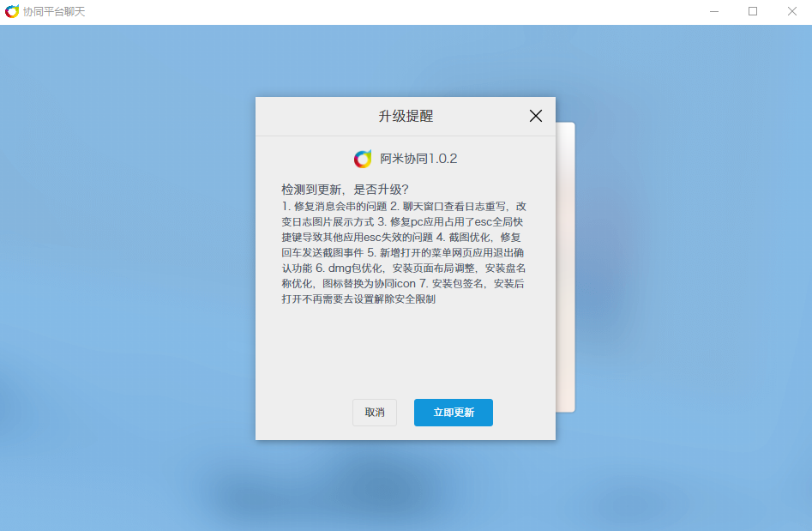This screenshot has height=531, width=812.
Task: Click empty space below the release notes
Action: coord(406,350)
